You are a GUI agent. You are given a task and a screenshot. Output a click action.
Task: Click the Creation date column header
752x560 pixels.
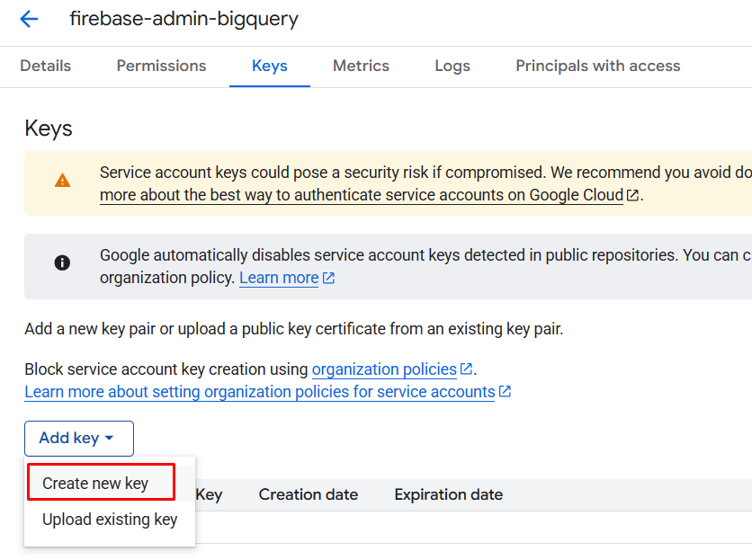click(309, 494)
